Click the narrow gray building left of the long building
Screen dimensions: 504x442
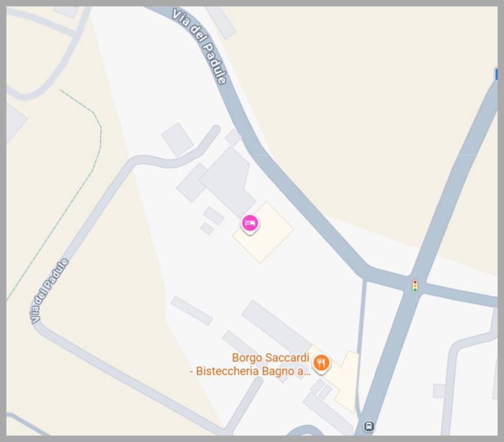coord(192,311)
